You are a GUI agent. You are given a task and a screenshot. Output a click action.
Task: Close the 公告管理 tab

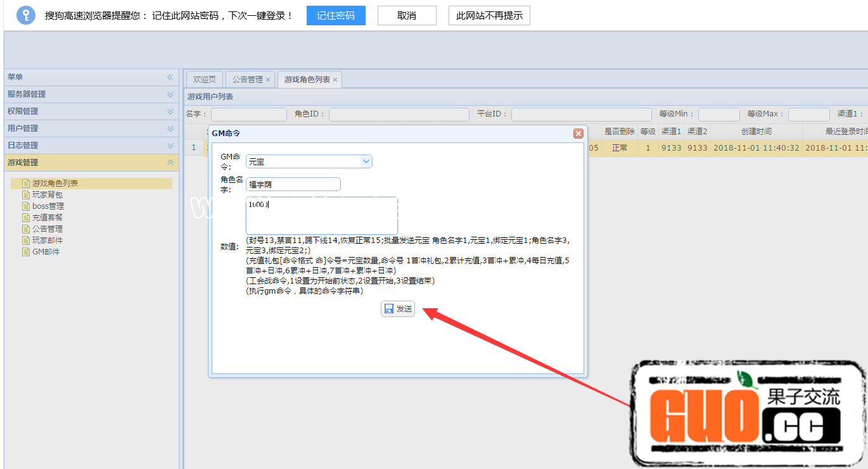click(x=268, y=80)
